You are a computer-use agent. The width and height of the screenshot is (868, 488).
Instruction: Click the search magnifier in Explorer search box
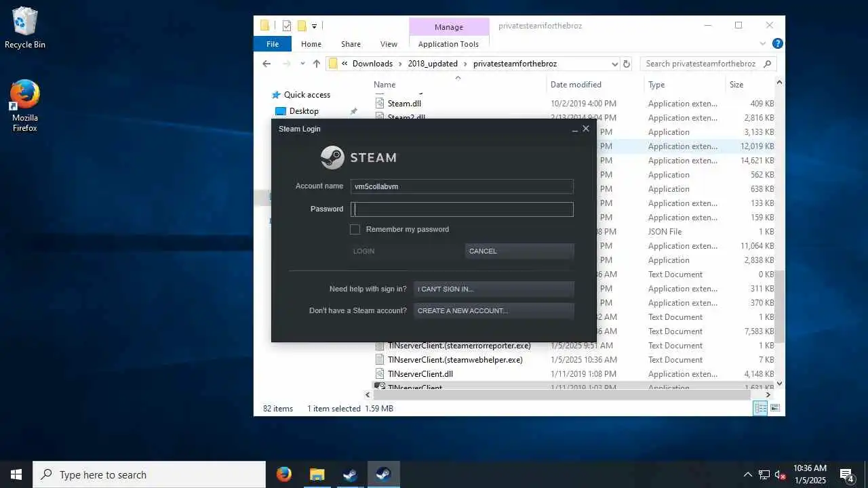[767, 64]
